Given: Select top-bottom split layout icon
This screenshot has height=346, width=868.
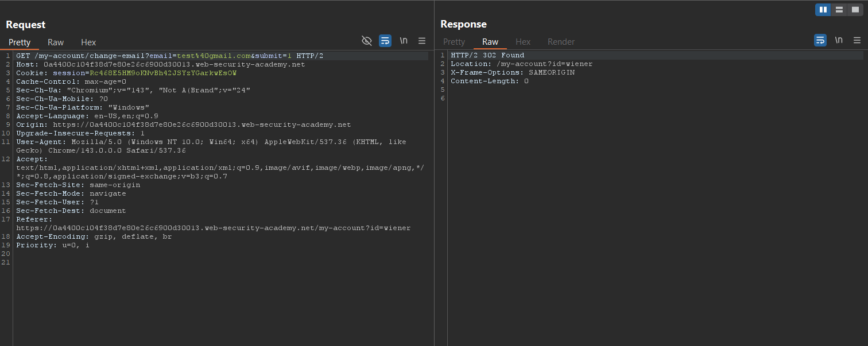Looking at the screenshot, I should coord(839,10).
